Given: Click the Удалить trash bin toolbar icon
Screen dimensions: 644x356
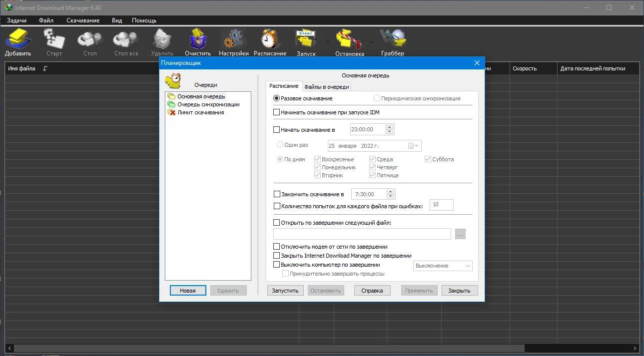Looking at the screenshot, I should click(x=162, y=39).
